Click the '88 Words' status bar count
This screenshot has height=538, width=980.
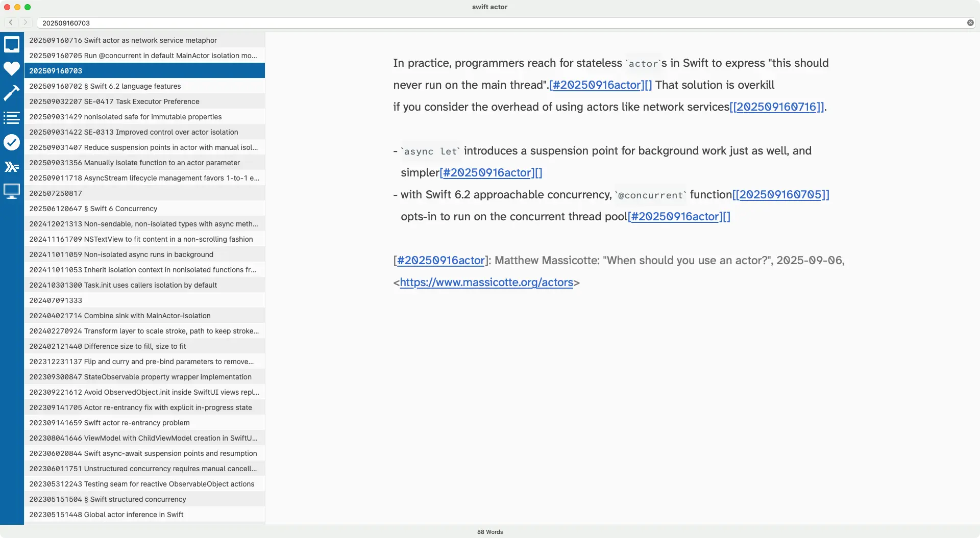(490, 532)
